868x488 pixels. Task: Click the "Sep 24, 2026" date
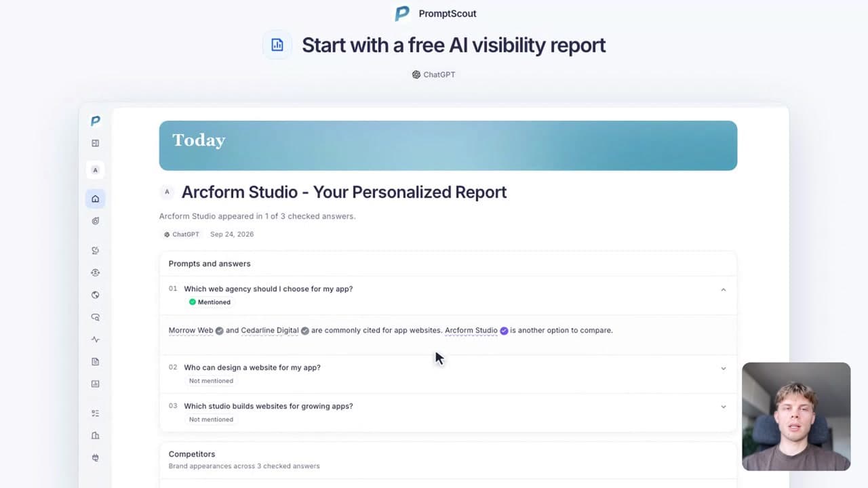coord(232,235)
